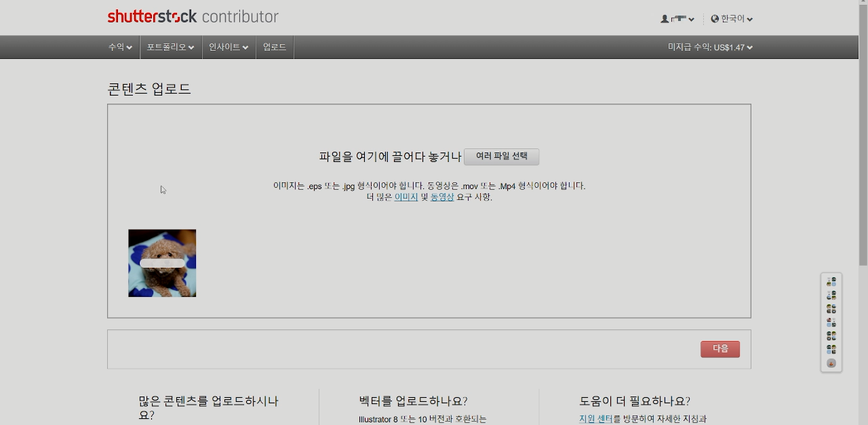868x425 pixels.
Task: Expand the 인사이트 menu
Action: pyautogui.click(x=229, y=47)
